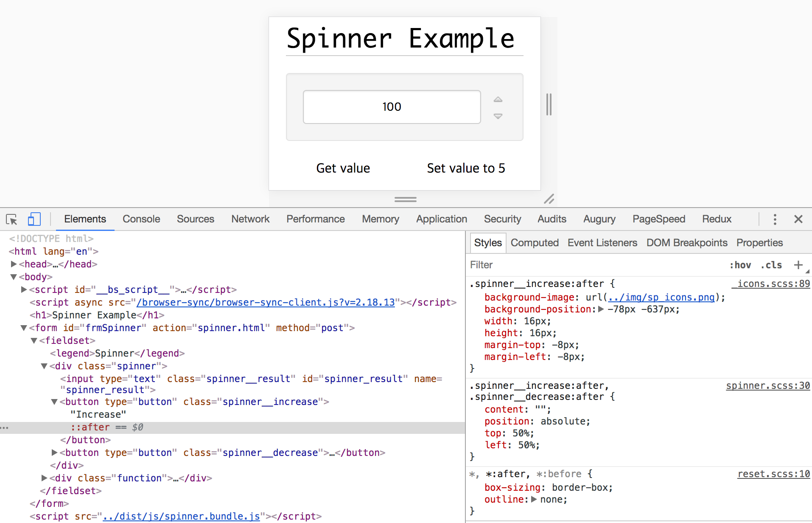Activate the inspect element picker icon
Viewport: 812px width, 523px height.
tap(11, 219)
